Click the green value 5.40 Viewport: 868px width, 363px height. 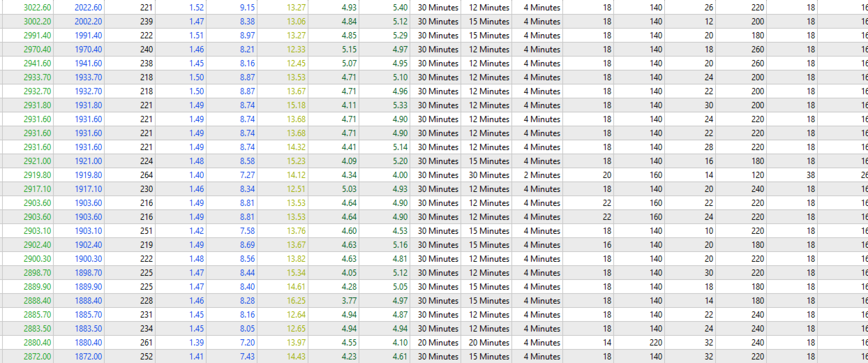(x=401, y=8)
